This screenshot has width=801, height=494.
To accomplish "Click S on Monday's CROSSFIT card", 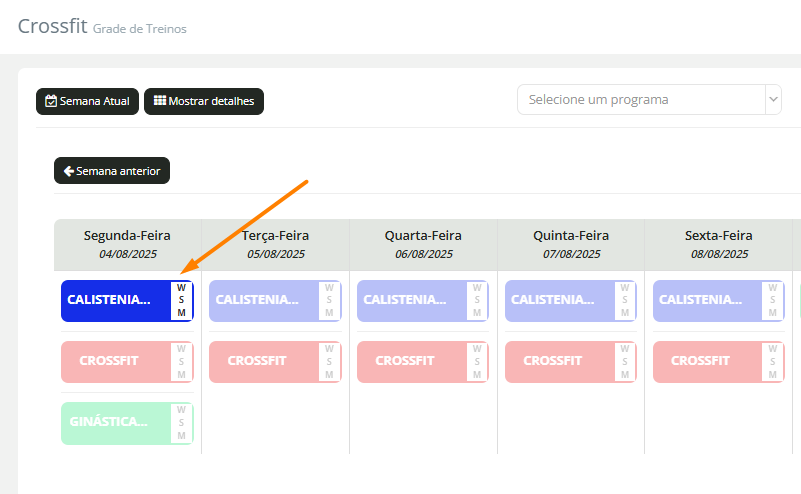I will click(x=181, y=361).
